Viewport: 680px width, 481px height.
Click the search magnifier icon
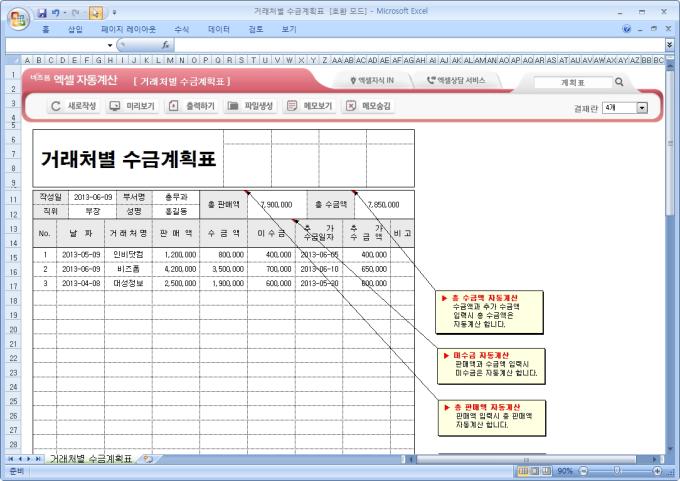(619, 82)
